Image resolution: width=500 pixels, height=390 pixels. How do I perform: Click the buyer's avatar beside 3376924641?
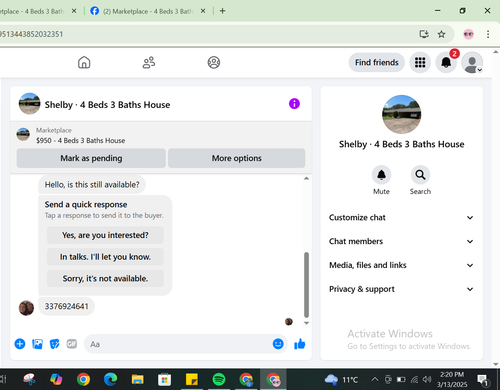(26, 308)
